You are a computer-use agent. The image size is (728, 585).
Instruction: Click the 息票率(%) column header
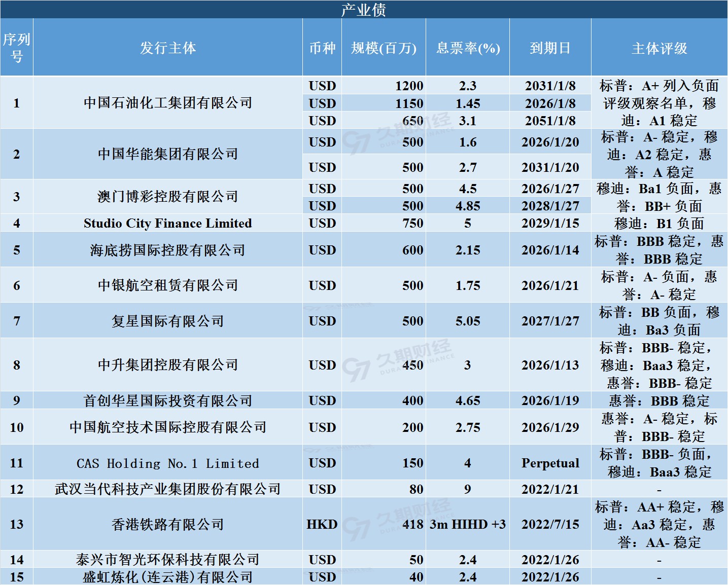pyautogui.click(x=468, y=48)
